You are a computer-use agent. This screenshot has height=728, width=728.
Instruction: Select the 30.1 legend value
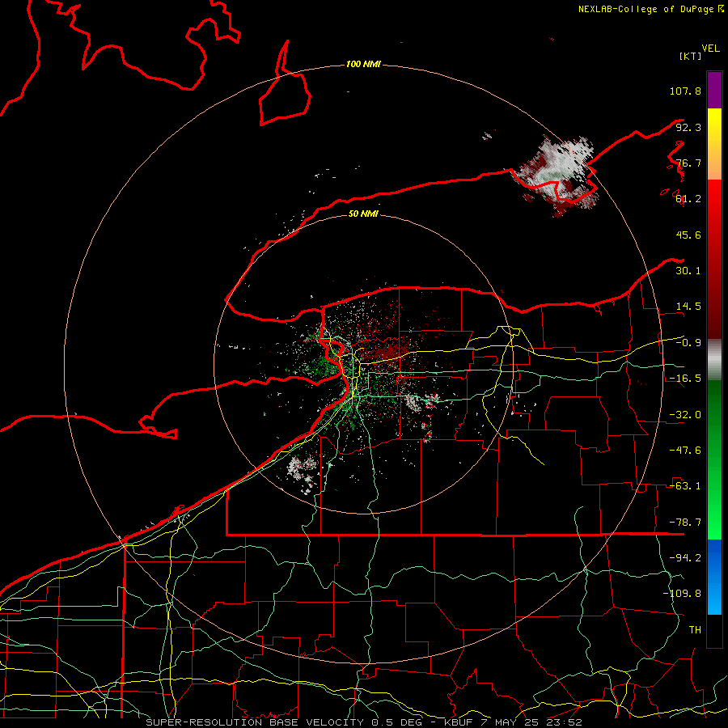click(x=688, y=271)
